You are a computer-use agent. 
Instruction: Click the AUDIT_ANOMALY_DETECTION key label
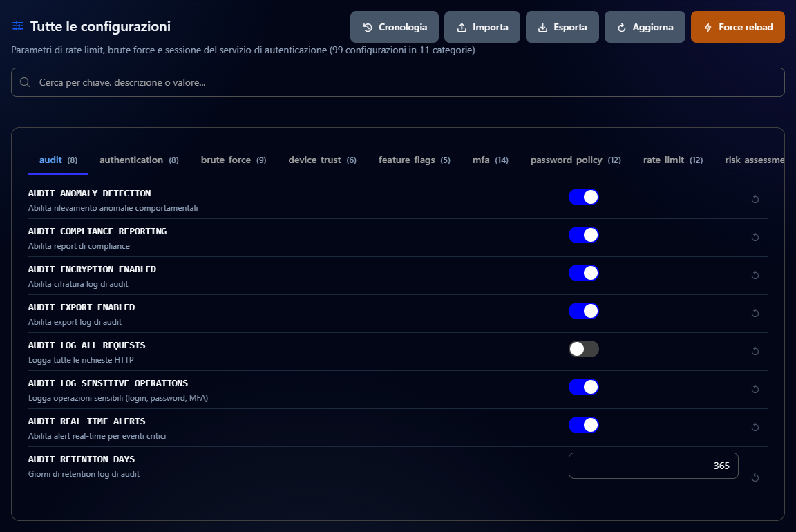(x=89, y=193)
